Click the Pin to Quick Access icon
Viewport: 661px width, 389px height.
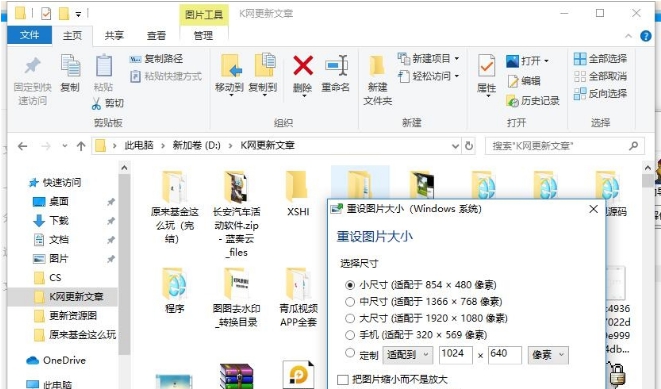[x=32, y=66]
